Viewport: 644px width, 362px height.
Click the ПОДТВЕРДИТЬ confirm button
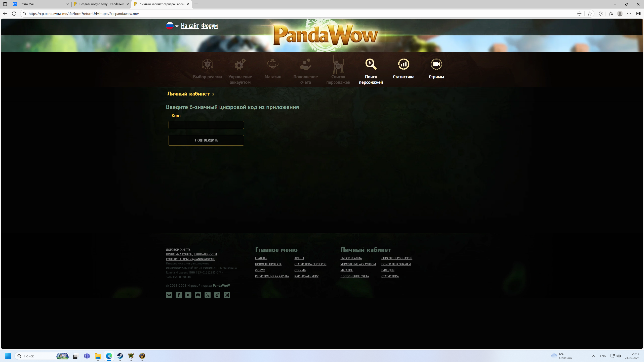(x=206, y=140)
